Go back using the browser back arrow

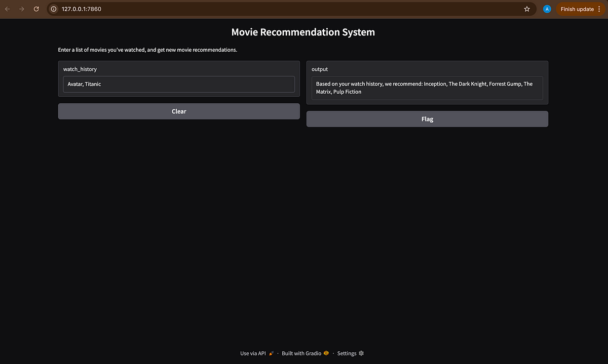click(x=8, y=9)
